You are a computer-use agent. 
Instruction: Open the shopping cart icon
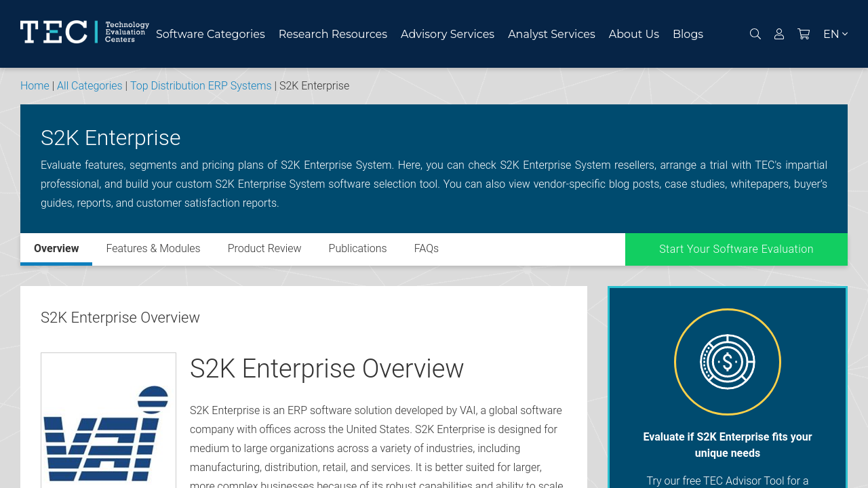[804, 34]
